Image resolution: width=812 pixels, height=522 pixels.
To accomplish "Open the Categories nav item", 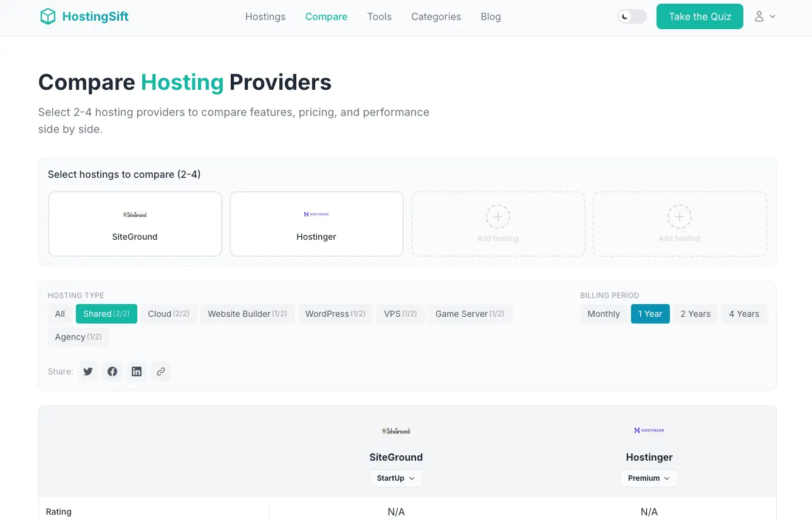I will 436,17.
